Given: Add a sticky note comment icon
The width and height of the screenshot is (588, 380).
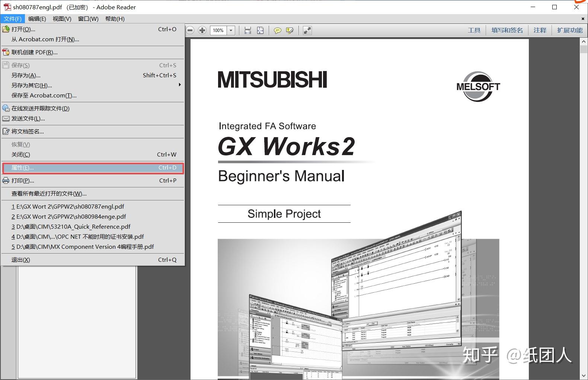Looking at the screenshot, I should 277,30.
